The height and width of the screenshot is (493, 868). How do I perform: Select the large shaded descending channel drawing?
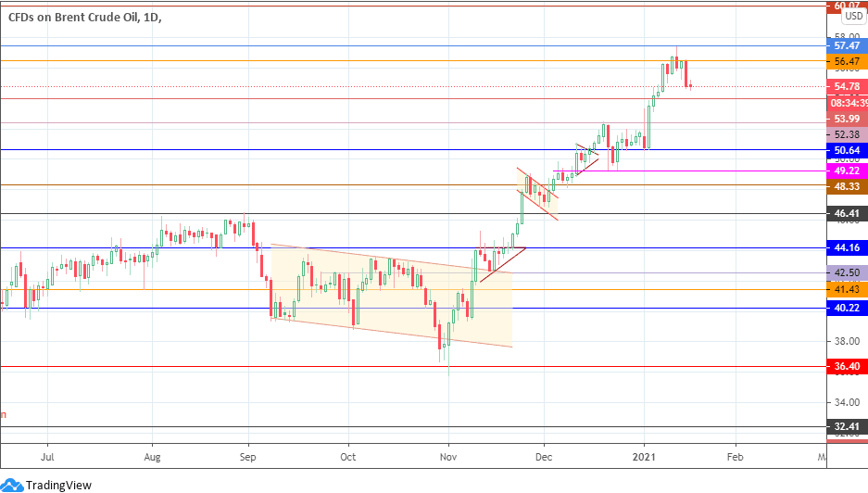click(x=391, y=296)
